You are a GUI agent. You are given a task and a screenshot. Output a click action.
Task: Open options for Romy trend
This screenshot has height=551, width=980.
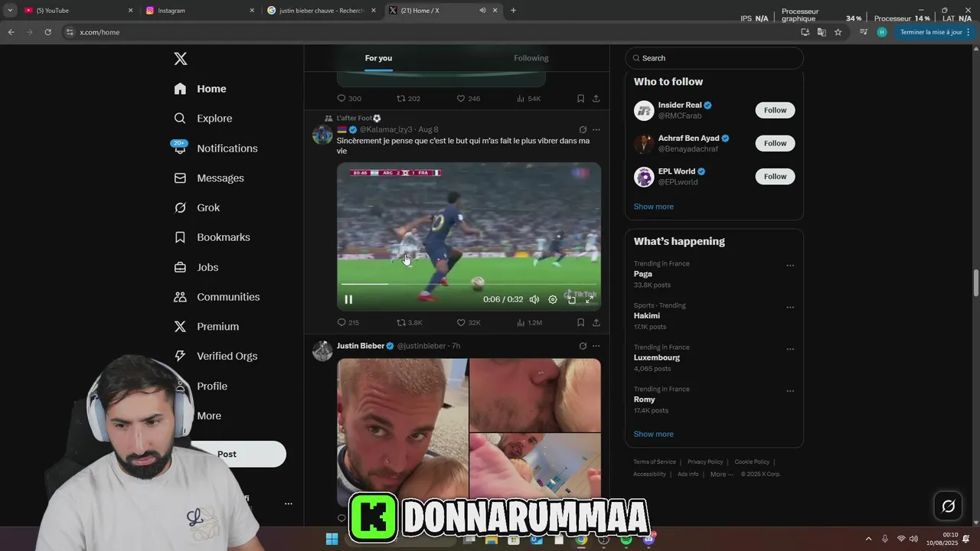(790, 391)
